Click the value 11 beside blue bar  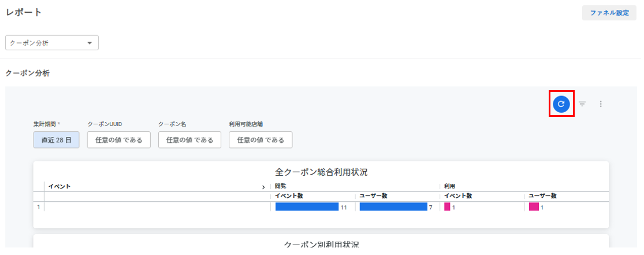click(x=344, y=207)
